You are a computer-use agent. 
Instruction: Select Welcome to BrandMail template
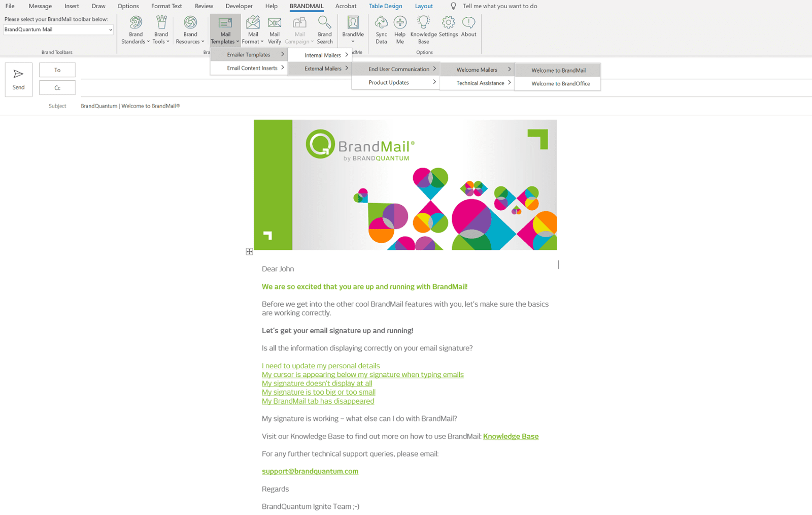pyautogui.click(x=558, y=70)
